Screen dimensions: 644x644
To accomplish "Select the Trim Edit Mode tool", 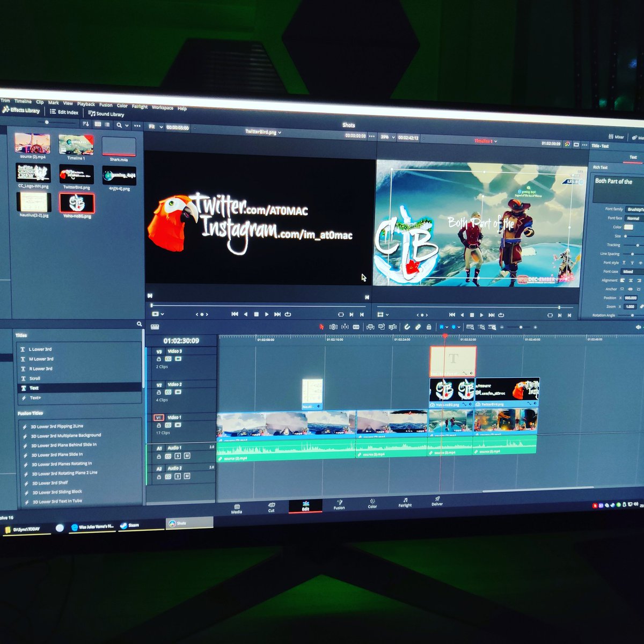I will (x=333, y=326).
